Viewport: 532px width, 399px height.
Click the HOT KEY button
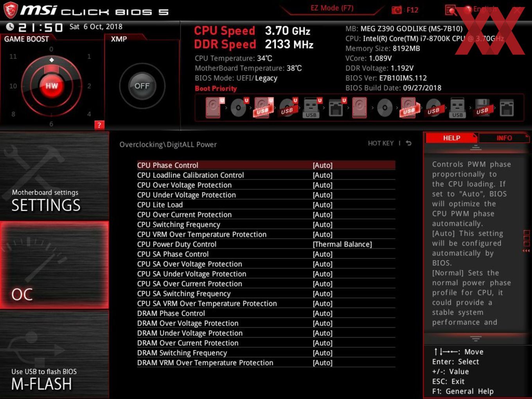pyautogui.click(x=381, y=143)
